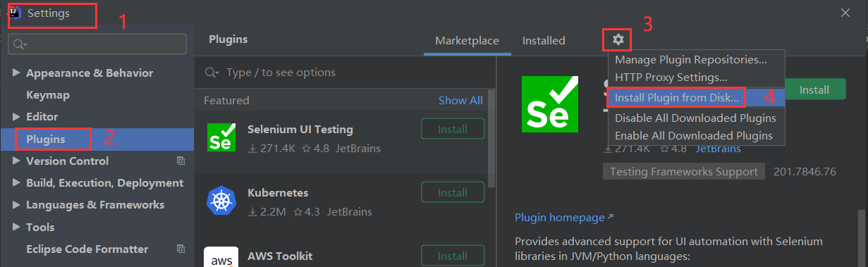
Task: Focus the settings search field
Action: click(x=97, y=44)
